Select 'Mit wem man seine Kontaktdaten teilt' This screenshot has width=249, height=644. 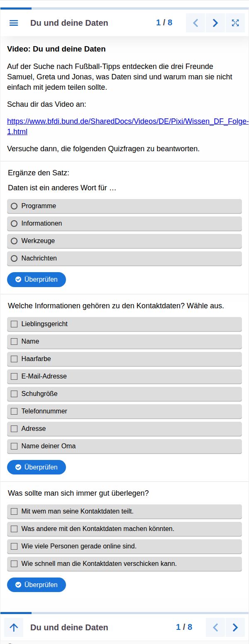[x=124, y=511]
